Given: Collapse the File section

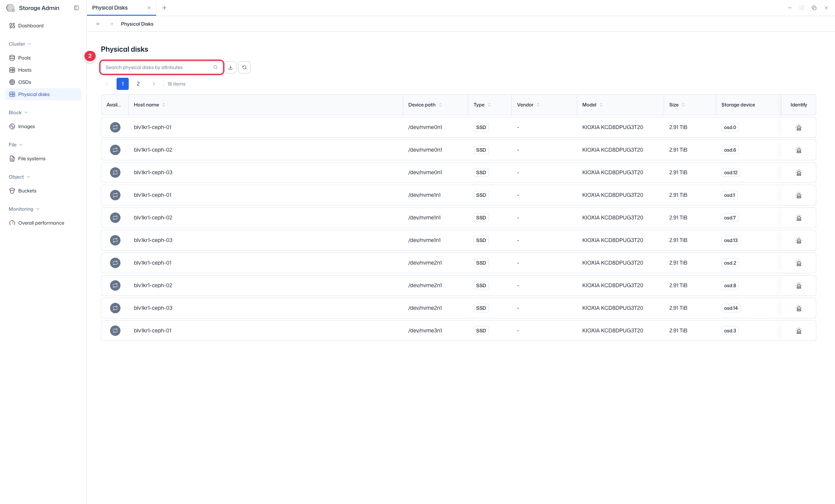Looking at the screenshot, I should [x=16, y=145].
